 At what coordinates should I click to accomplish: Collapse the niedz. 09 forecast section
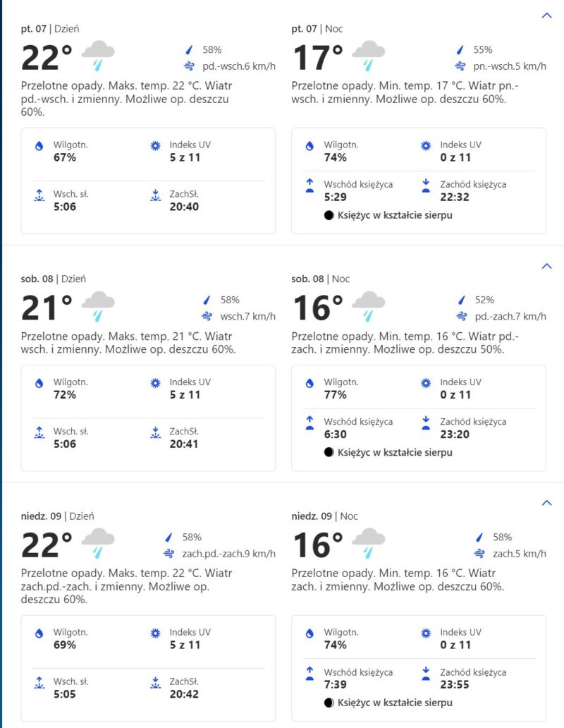click(546, 503)
